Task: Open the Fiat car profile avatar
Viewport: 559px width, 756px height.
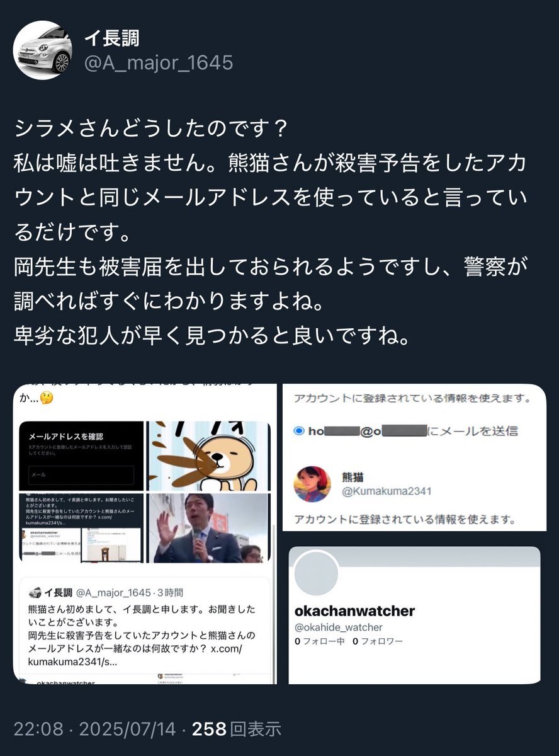Action: (43, 50)
